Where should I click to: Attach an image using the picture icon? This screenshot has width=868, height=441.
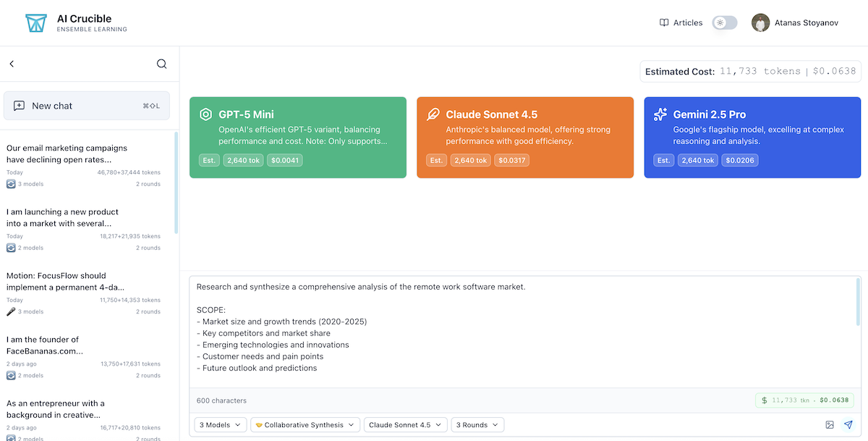coord(830,425)
